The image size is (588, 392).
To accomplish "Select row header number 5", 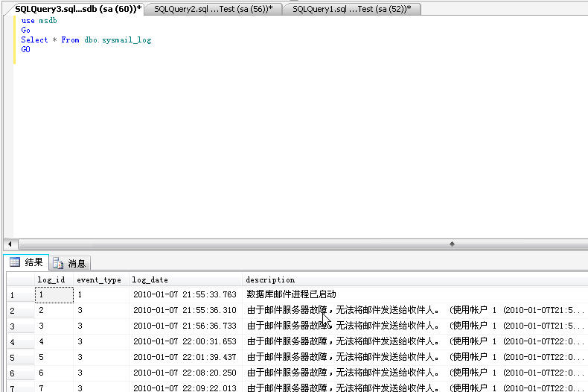I will pos(21,358).
